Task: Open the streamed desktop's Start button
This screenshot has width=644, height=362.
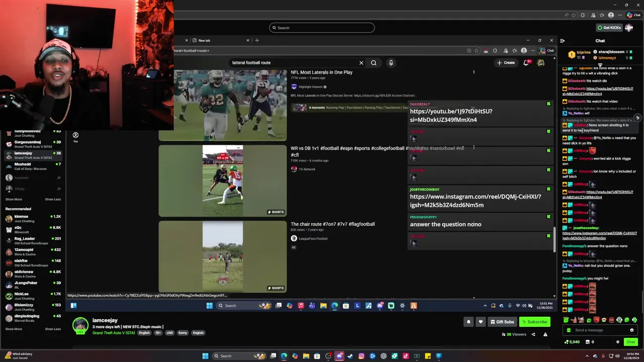Action: click(209, 306)
